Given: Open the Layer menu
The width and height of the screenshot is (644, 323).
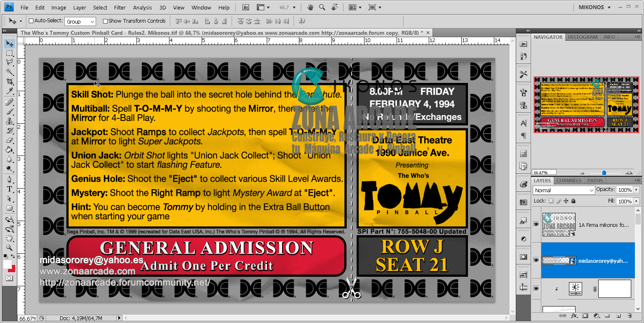Looking at the screenshot, I should (80, 7).
